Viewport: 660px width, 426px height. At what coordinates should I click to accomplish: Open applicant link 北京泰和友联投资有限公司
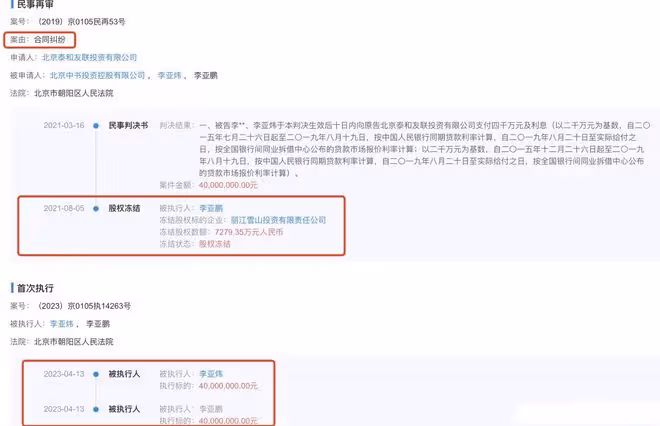(x=89, y=58)
